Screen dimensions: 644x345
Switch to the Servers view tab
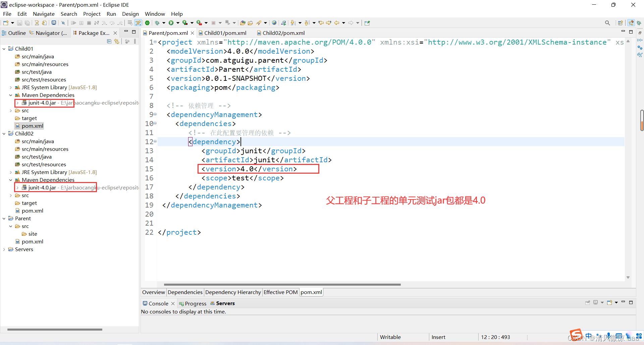coord(222,303)
